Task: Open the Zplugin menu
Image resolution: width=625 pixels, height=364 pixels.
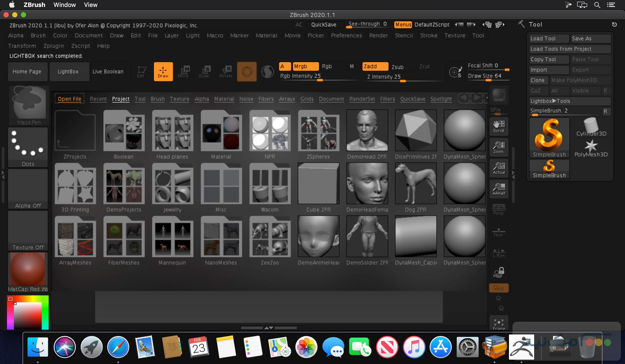Action: click(54, 46)
